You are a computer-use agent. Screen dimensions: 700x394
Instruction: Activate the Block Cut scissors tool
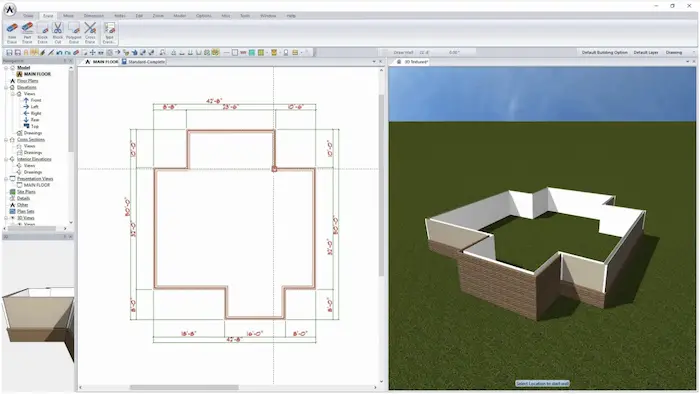(x=58, y=33)
